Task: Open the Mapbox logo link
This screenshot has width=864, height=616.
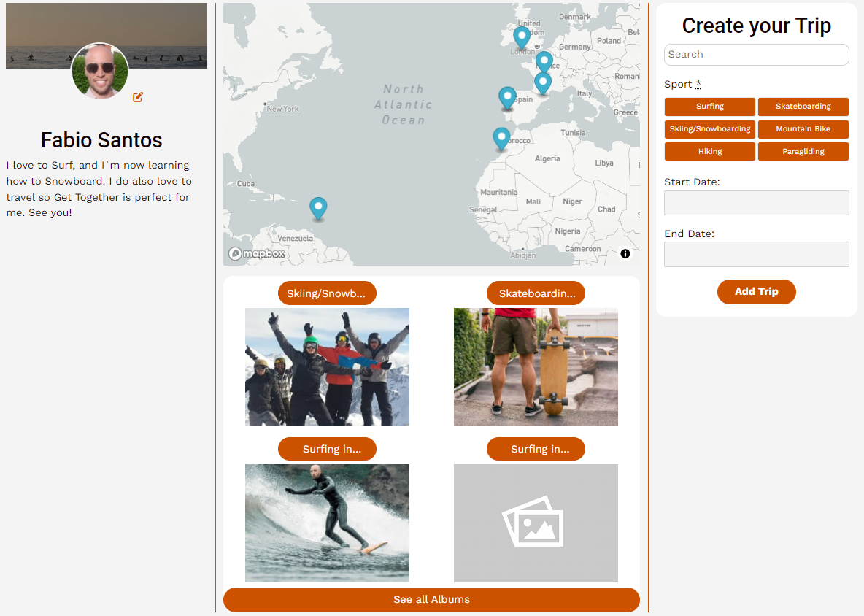Action: (256, 254)
